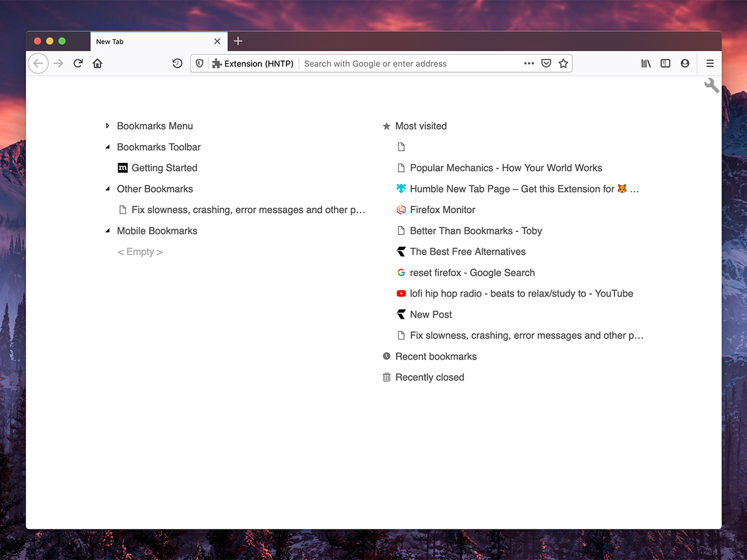Click the puzzle-piece Extension (HNTP) icon
Screen dimensions: 747x560
click(x=216, y=63)
